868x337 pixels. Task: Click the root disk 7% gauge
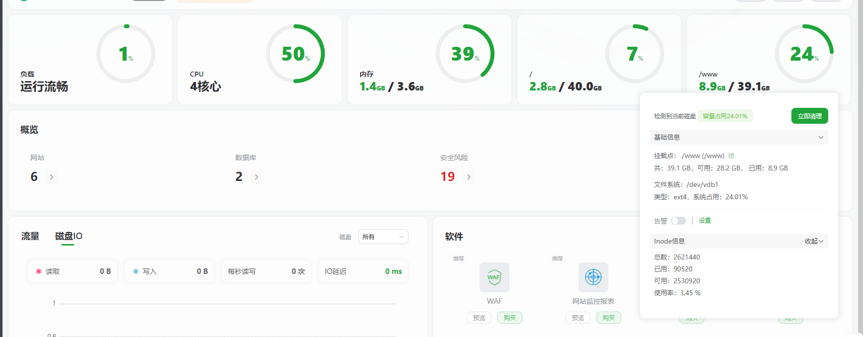634,54
